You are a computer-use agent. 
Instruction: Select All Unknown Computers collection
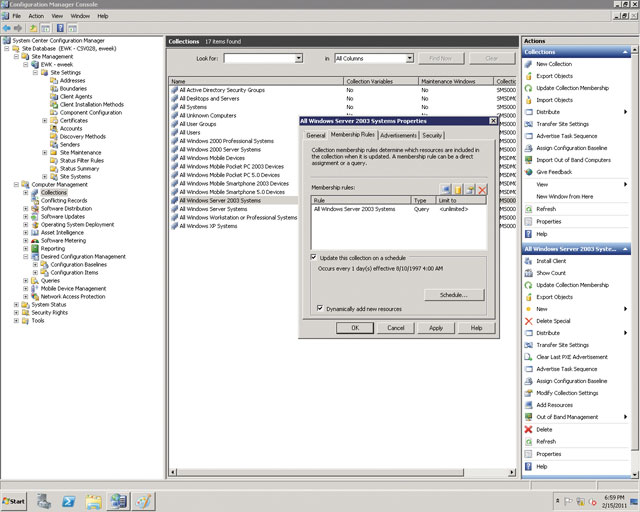point(208,116)
